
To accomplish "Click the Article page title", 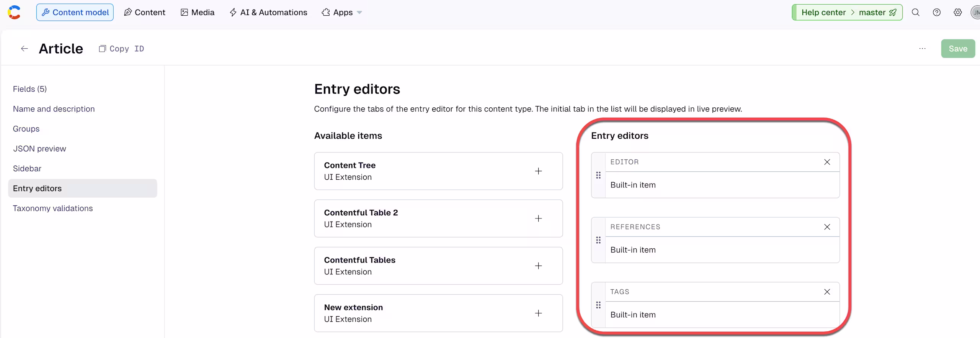I will point(61,49).
